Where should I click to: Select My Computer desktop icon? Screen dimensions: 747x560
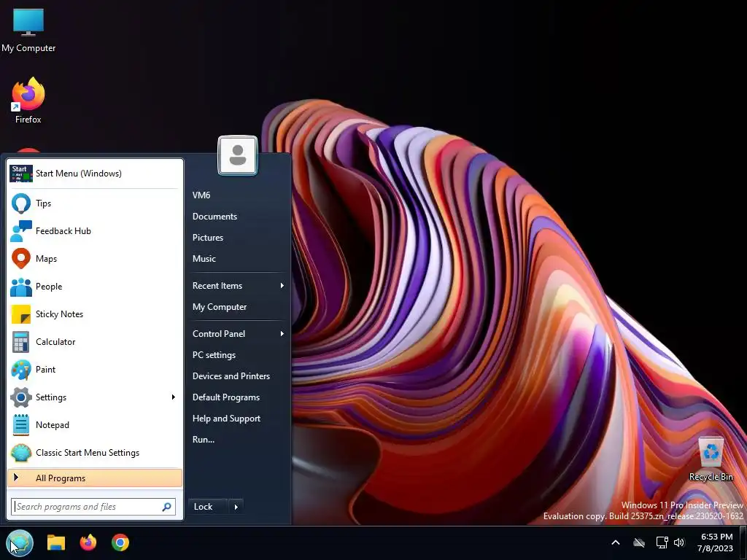click(x=28, y=30)
